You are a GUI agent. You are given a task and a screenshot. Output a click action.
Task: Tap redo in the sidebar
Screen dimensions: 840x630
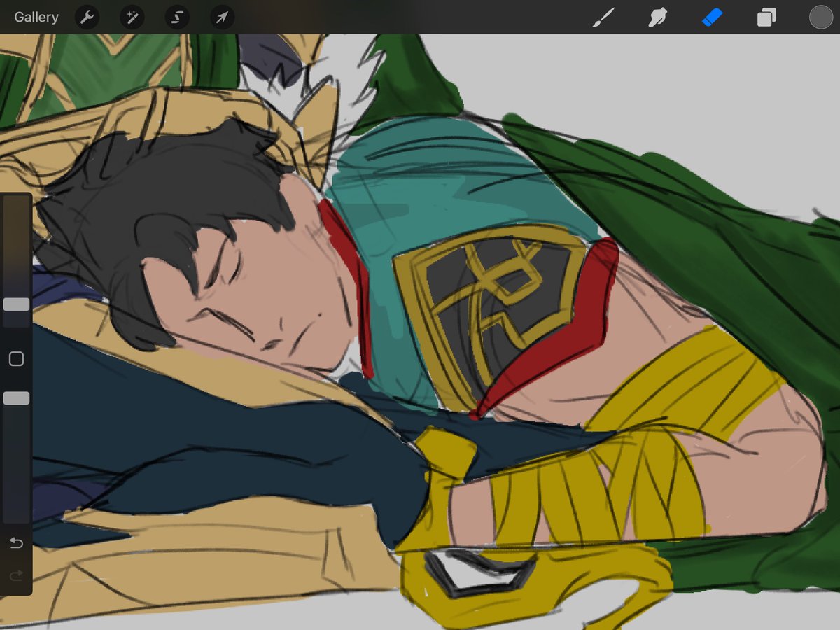pyautogui.click(x=15, y=576)
